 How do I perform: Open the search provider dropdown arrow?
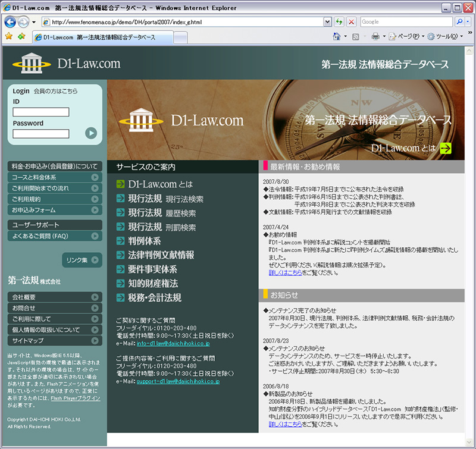(x=468, y=22)
